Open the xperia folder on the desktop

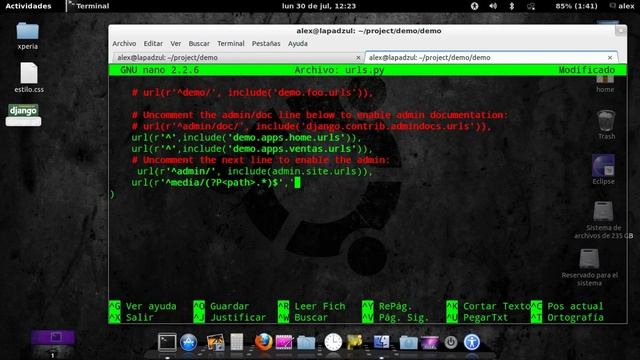click(x=28, y=36)
